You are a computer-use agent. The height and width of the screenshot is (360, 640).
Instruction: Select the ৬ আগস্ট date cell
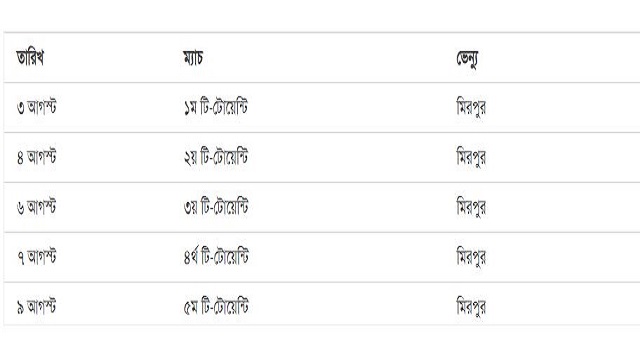[36, 207]
